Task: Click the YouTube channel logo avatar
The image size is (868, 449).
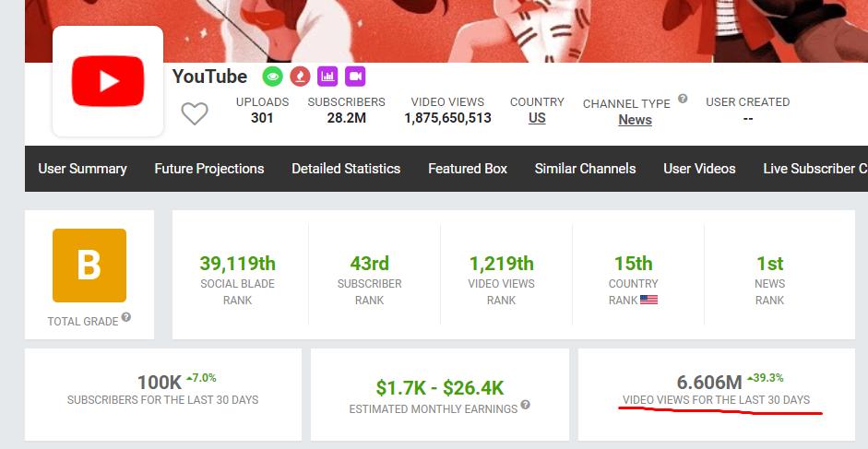Action: pos(108,81)
